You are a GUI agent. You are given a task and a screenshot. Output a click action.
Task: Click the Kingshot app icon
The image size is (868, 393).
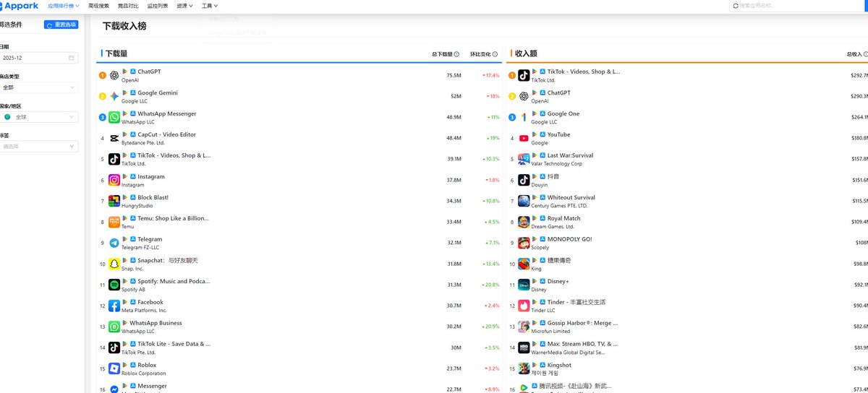click(524, 369)
